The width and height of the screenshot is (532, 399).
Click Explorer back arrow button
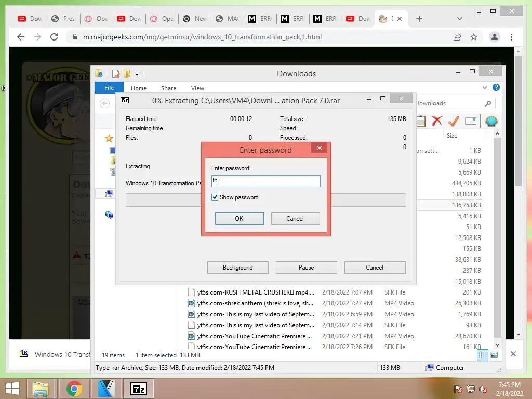click(x=105, y=103)
